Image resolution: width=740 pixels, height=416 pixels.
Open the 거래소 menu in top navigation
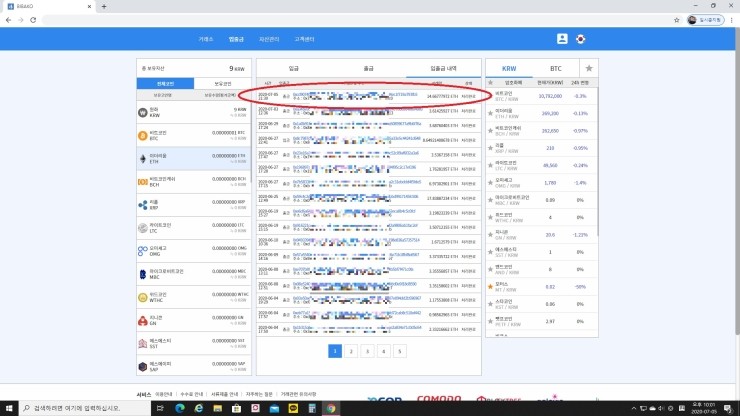coord(206,39)
